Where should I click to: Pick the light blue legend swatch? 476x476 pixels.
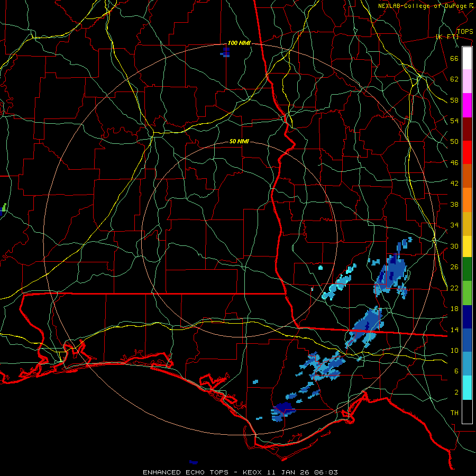467,364
